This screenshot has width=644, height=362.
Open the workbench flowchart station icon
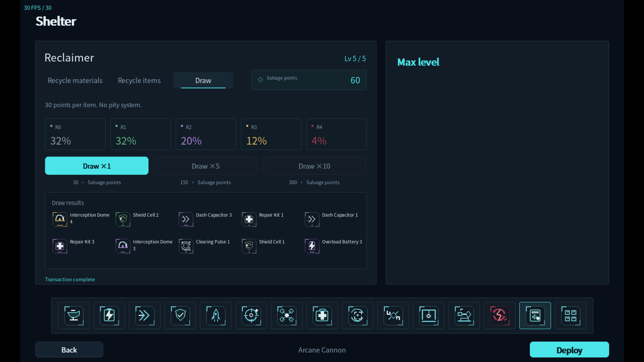pos(464,315)
